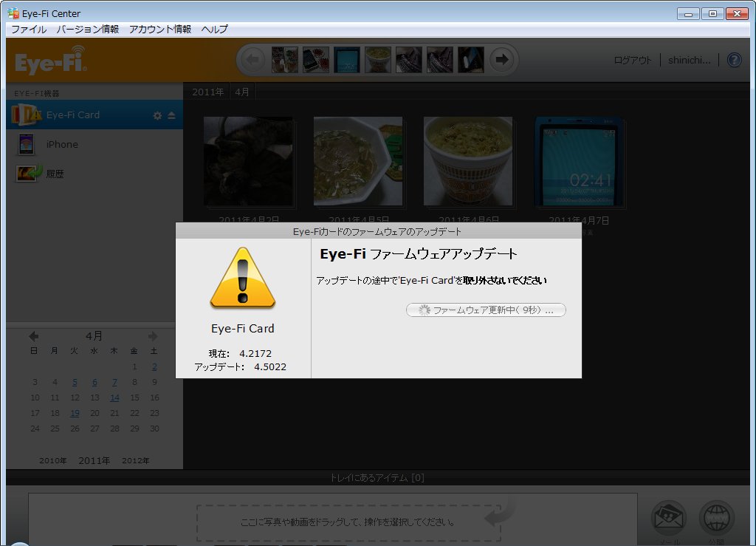Click the drag-and-drop tray area

348,523
